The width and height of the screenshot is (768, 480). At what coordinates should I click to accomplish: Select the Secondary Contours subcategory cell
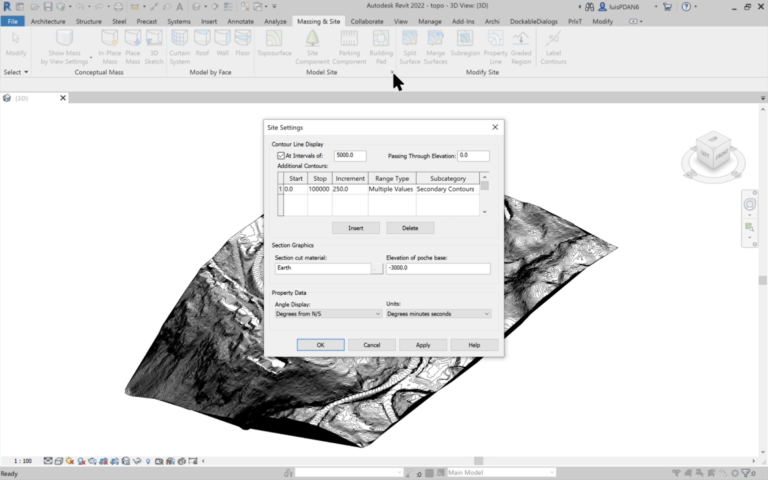(x=448, y=189)
